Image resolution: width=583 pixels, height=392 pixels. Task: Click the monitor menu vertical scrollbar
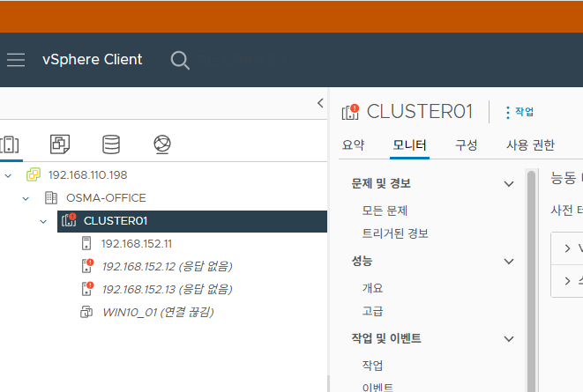coord(531,281)
